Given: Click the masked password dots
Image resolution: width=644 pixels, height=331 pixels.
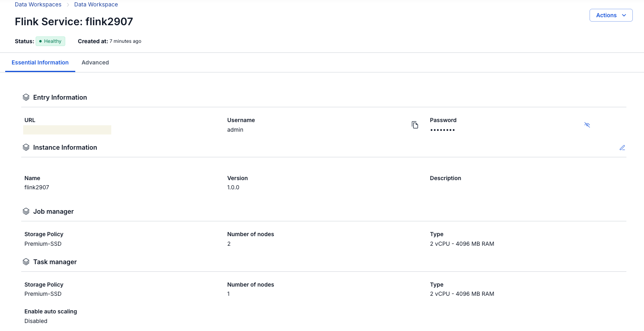Looking at the screenshot, I should (x=442, y=130).
